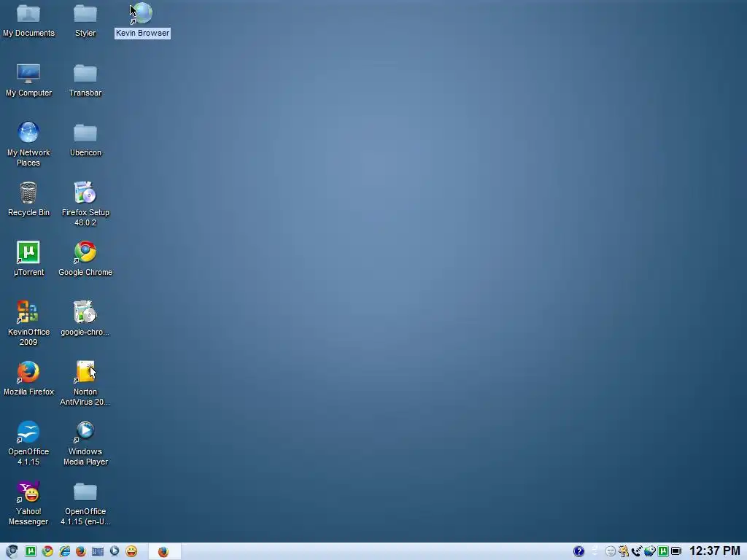
Task: Open the Start orb in the taskbar
Action: pyautogui.click(x=12, y=551)
